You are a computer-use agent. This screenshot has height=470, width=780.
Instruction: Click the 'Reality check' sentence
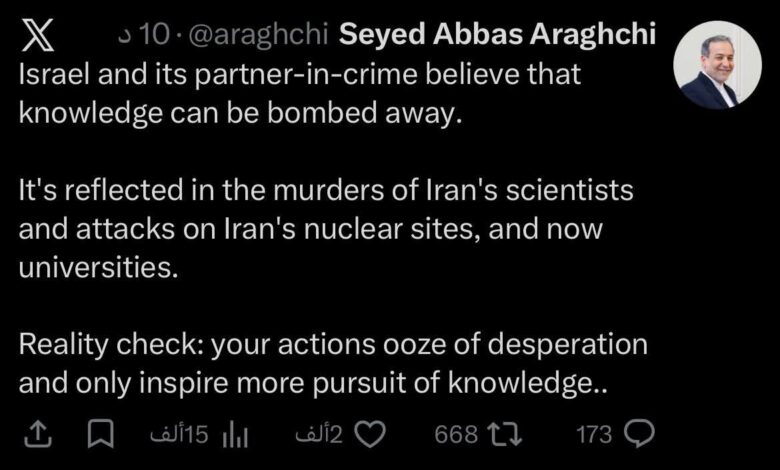(x=333, y=345)
